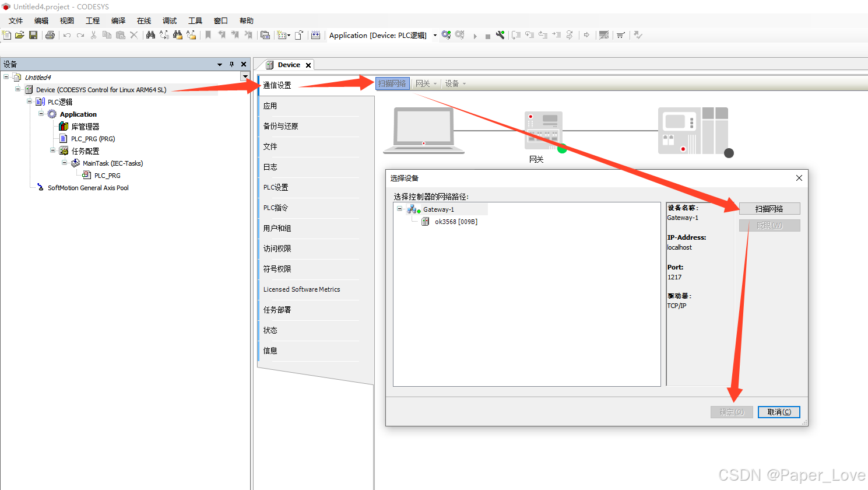Screen dimensions: 868x490
Task: Click the Application gear icon in the tree
Action: tap(52, 114)
